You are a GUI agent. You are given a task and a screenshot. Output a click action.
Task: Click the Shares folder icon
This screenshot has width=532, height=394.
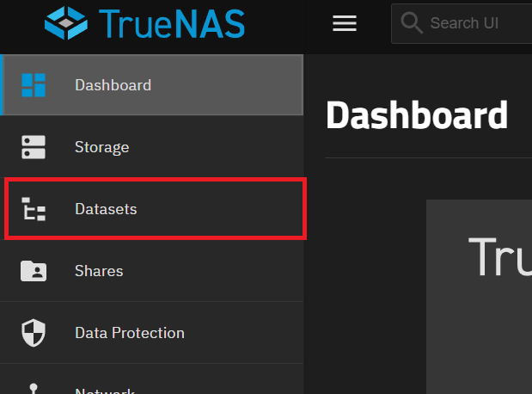click(34, 271)
